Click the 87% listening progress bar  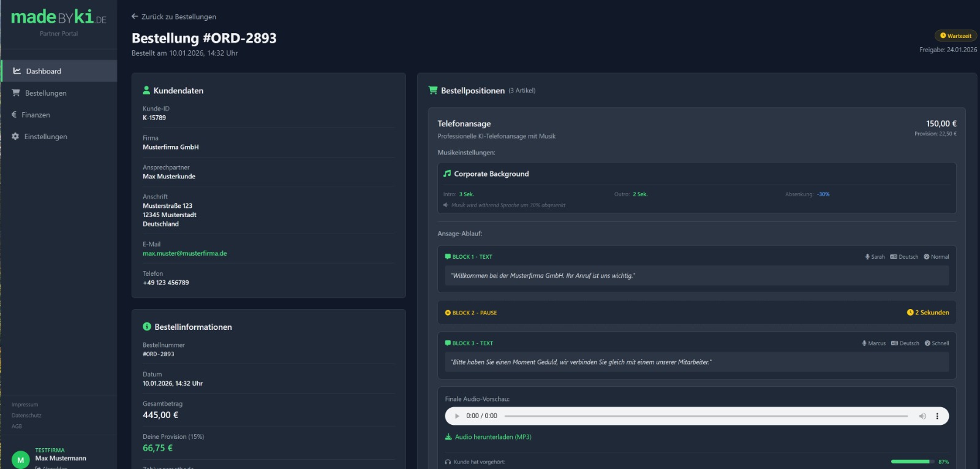(x=913, y=462)
